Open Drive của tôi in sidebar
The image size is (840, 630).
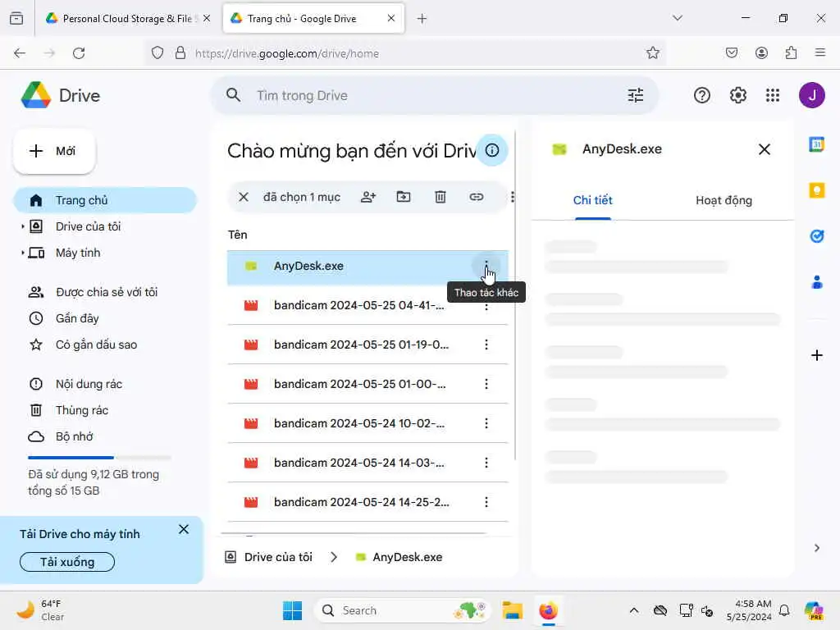tap(88, 226)
